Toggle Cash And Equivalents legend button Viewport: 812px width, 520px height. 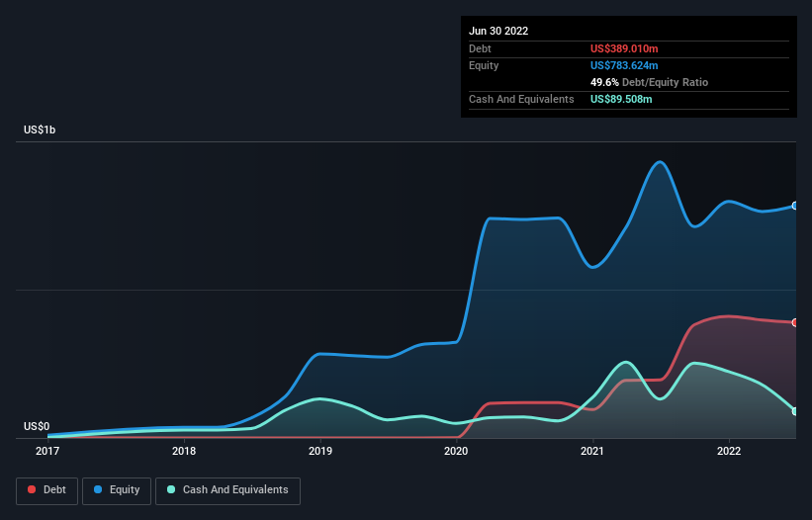[x=227, y=490]
